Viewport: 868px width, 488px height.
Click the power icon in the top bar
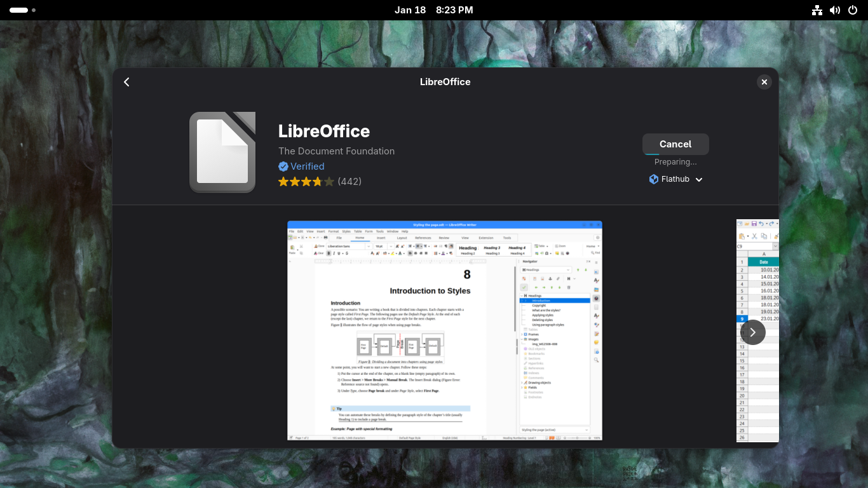[853, 10]
